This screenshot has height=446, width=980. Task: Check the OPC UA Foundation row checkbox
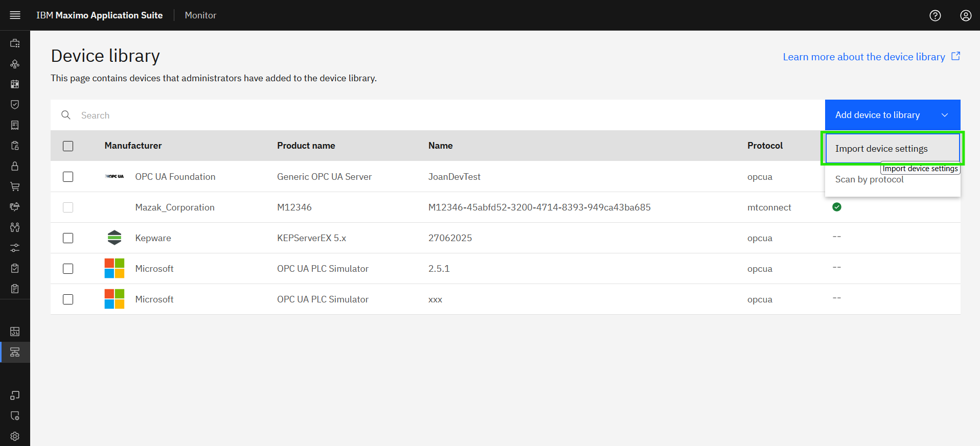pos(68,177)
